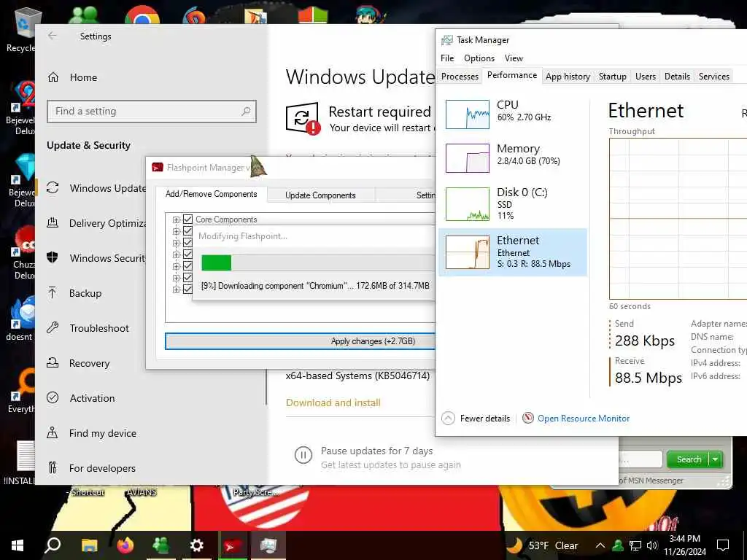747x560 pixels.
Task: Click the magnifier icon in Find a setting
Action: click(246, 112)
